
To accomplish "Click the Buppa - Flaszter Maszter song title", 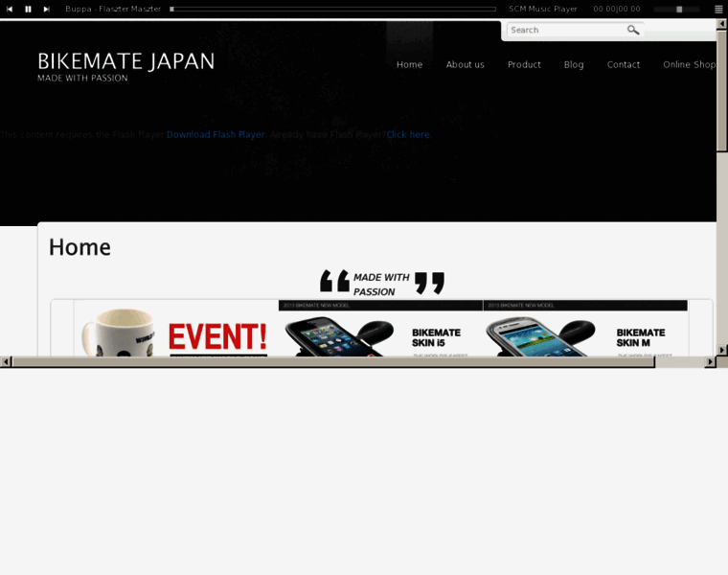I will (113, 9).
